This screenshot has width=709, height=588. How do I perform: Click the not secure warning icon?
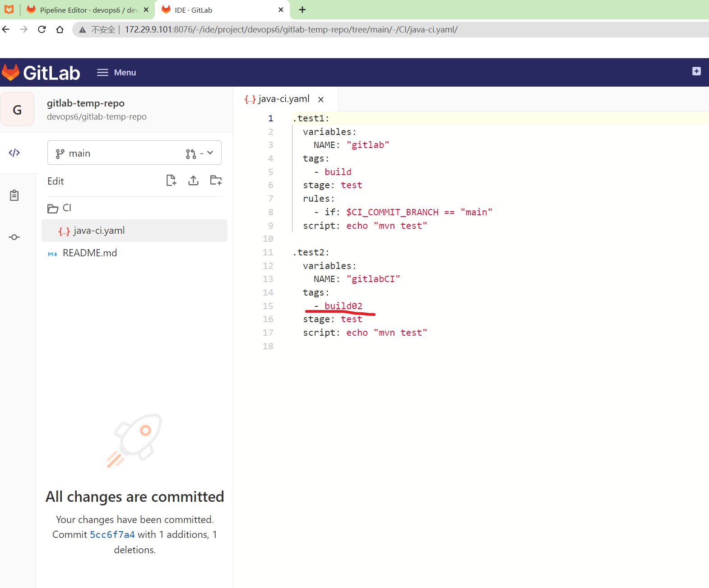[x=83, y=30]
